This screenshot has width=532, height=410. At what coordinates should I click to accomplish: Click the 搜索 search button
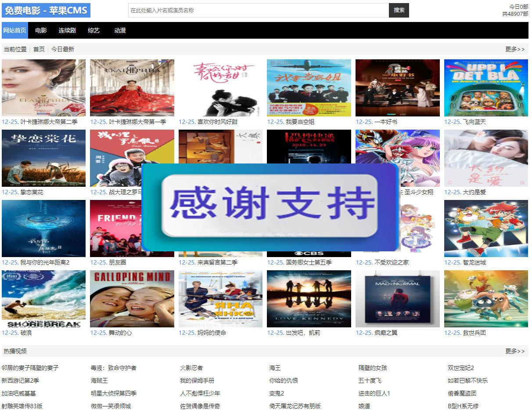399,10
